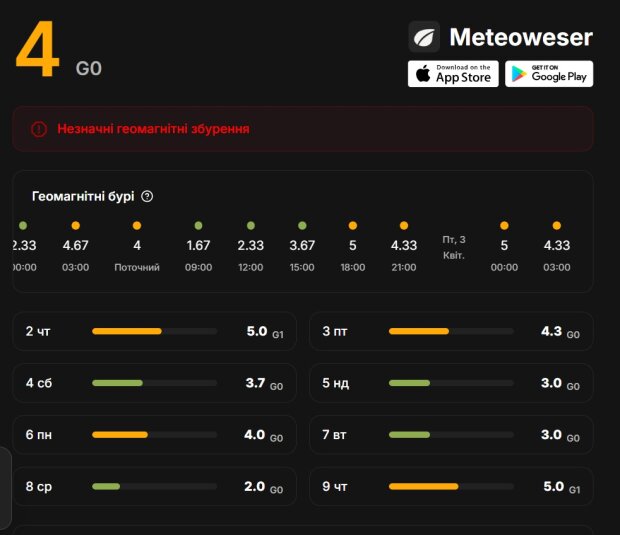Click the help icon beside Геомагнітні бурі
The image size is (620, 535).
147,197
